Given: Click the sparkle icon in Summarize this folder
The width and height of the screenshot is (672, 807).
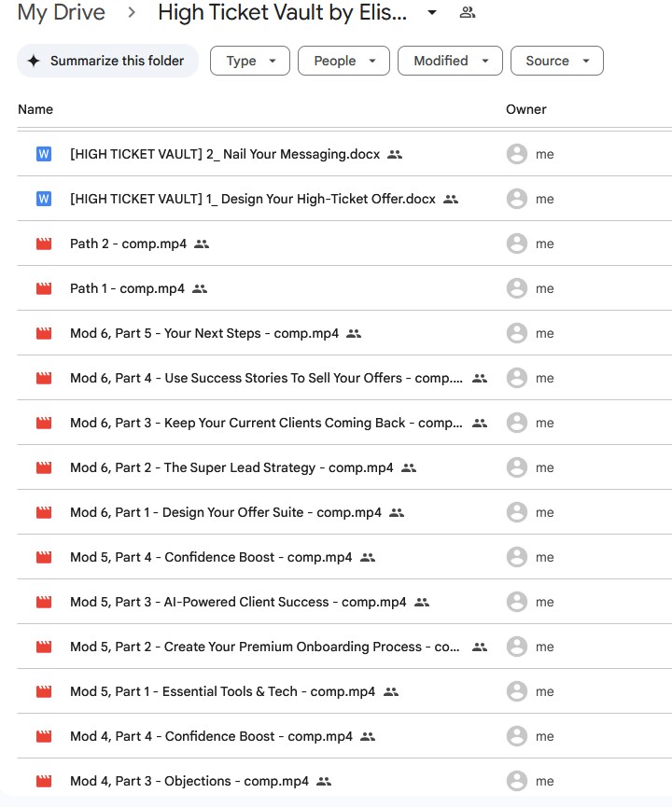Looking at the screenshot, I should [34, 61].
